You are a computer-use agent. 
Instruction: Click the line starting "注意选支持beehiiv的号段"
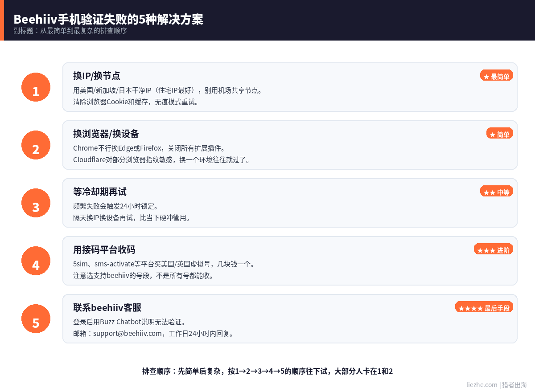tap(144, 275)
